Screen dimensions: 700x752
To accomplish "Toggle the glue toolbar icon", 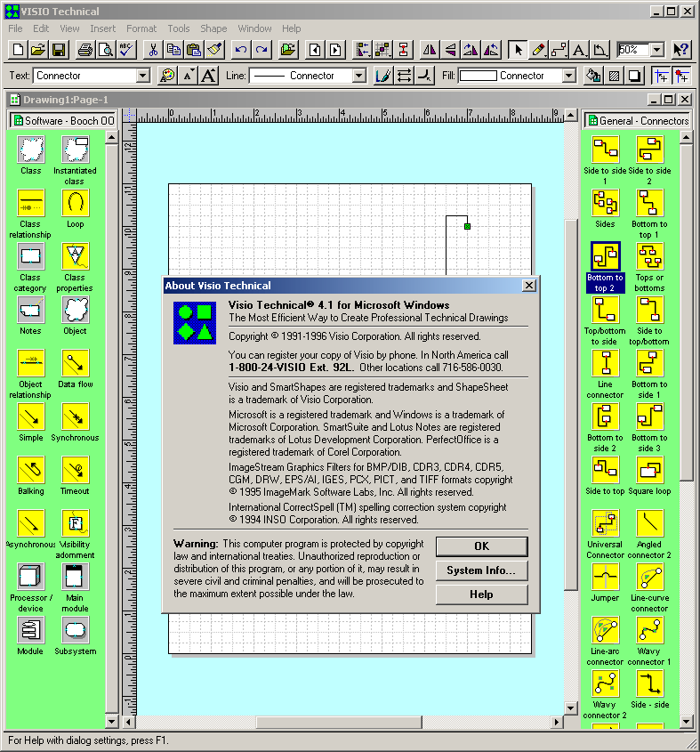I will click(681, 76).
